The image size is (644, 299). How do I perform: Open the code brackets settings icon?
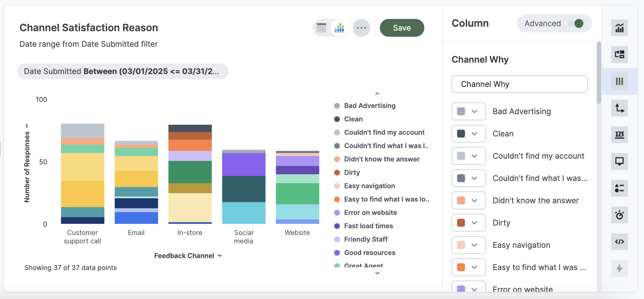tap(619, 242)
